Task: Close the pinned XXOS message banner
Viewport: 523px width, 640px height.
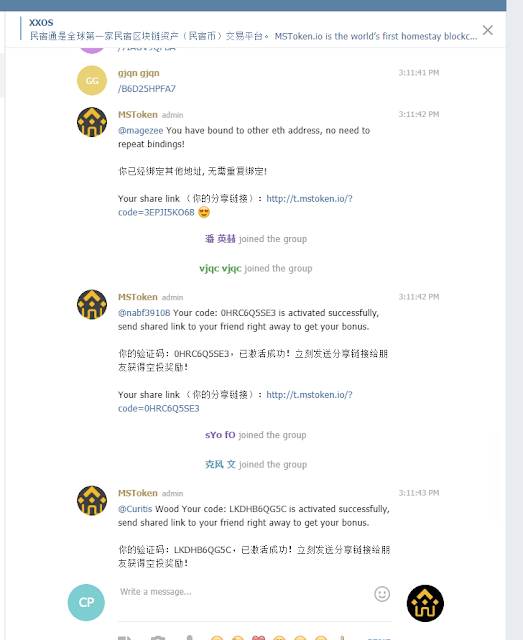Action: pyautogui.click(x=487, y=30)
